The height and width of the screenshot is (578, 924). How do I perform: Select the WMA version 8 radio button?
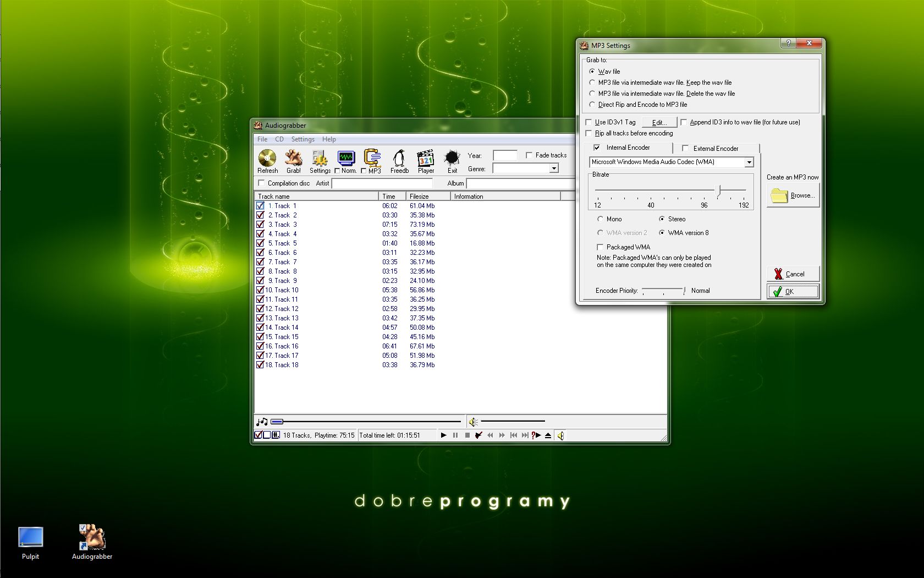(x=662, y=233)
